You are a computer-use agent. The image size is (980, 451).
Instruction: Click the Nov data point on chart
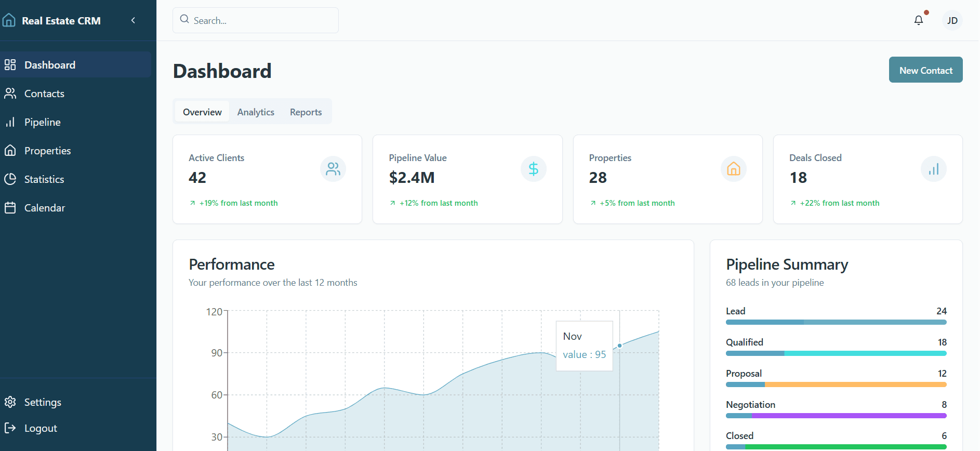coord(619,346)
